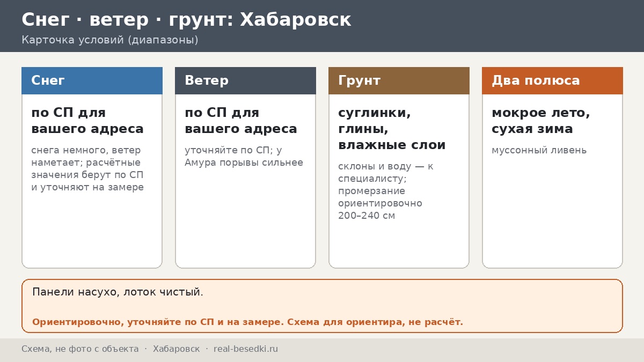
Task: Click the text 'склоны и воду — к специалисту'
Action: coord(386,173)
